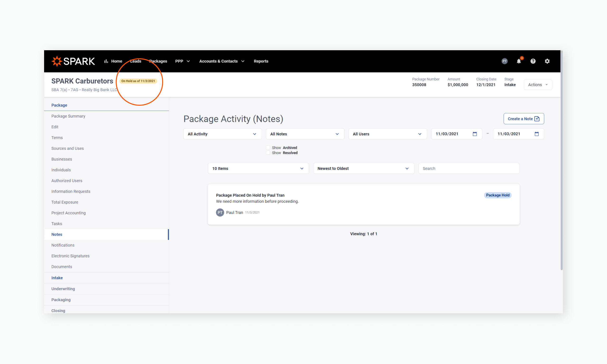Click On Hold as of 11/3/2021 badge

pos(138,81)
